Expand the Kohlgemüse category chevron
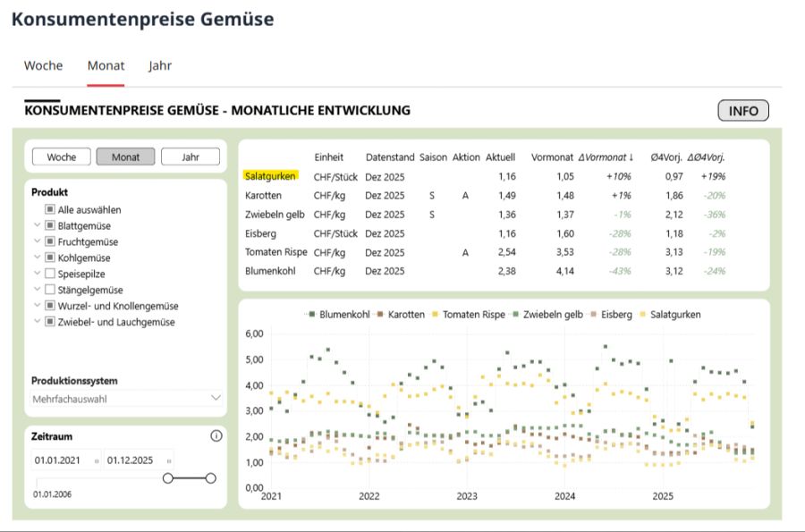This screenshot has width=805, height=532. [x=37, y=258]
